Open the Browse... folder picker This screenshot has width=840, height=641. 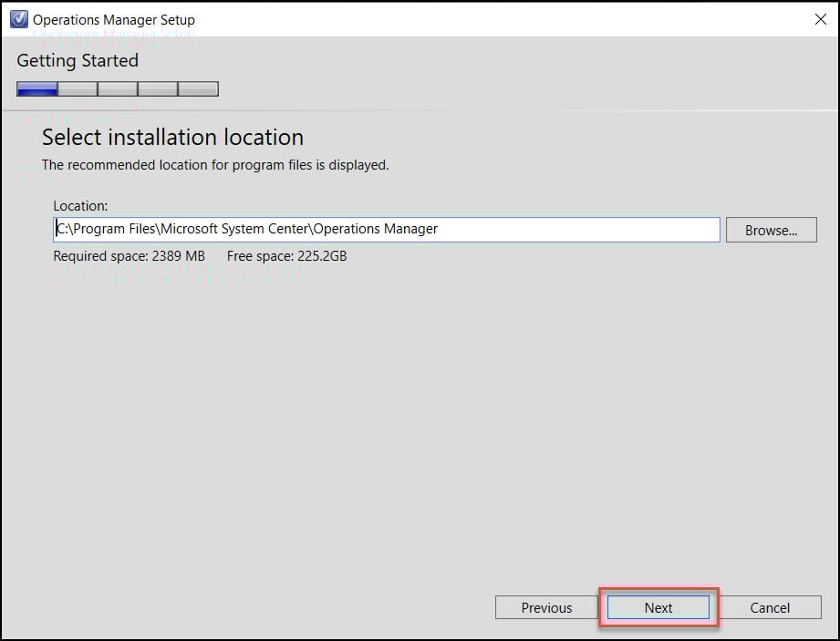(771, 230)
